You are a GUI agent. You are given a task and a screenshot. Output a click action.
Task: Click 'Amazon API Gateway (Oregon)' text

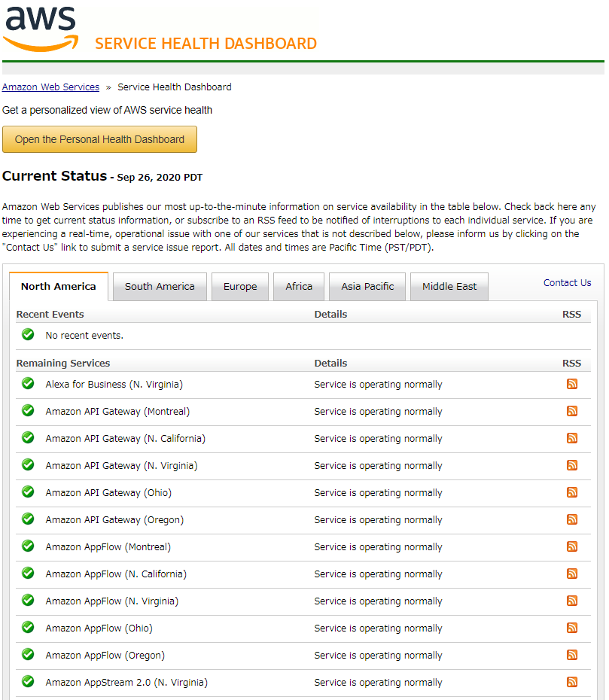point(114,520)
